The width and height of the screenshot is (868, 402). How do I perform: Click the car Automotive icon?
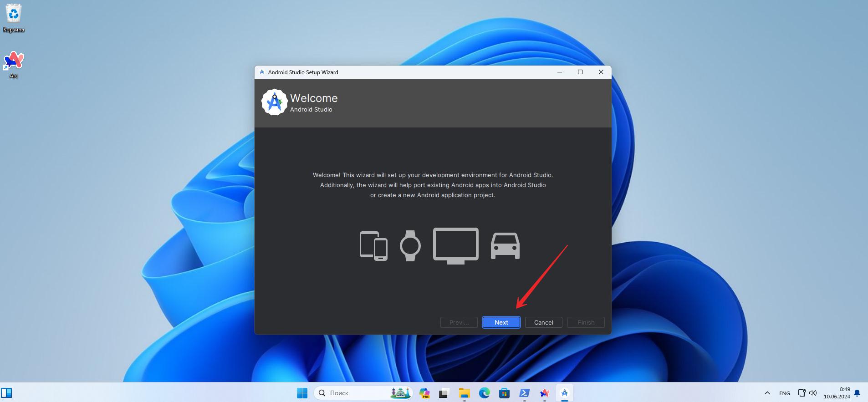point(505,246)
